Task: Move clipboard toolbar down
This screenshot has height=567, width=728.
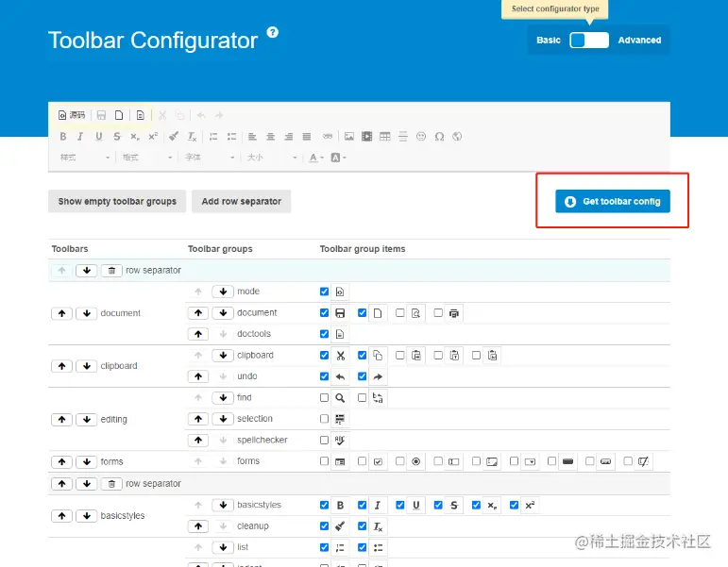Action: pos(86,366)
